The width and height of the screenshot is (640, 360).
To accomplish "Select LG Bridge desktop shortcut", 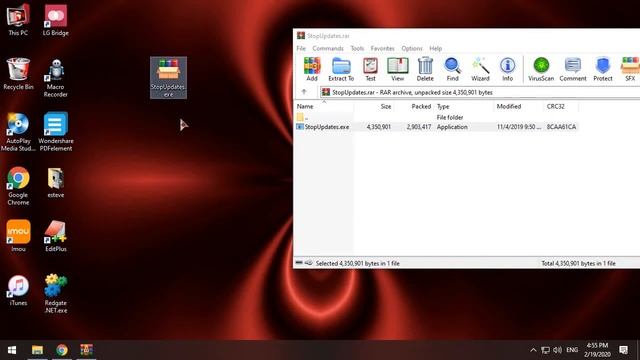I will tap(56, 20).
